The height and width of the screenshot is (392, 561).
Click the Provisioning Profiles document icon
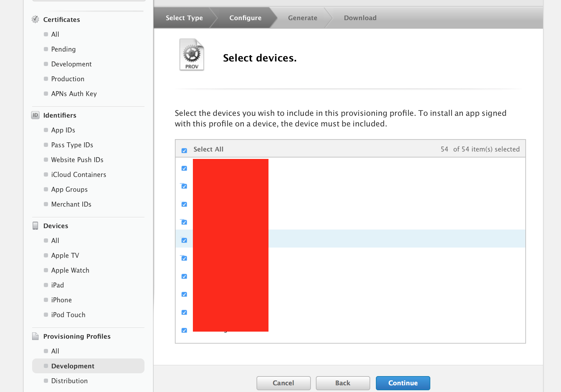tap(35, 336)
